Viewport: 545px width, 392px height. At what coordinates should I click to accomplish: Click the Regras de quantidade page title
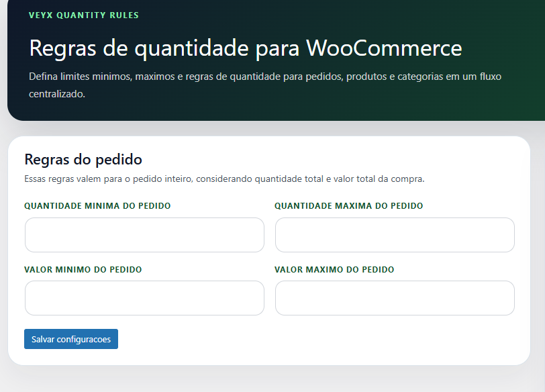244,48
